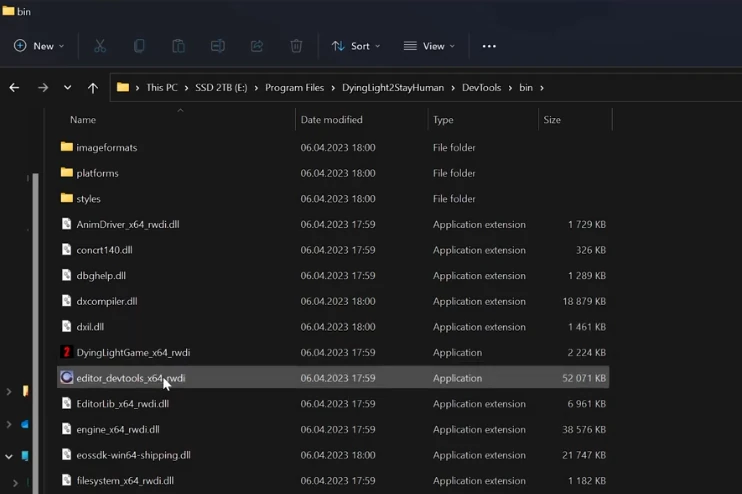Expand recent locations chevron
This screenshot has width=742, height=494.
click(x=67, y=88)
